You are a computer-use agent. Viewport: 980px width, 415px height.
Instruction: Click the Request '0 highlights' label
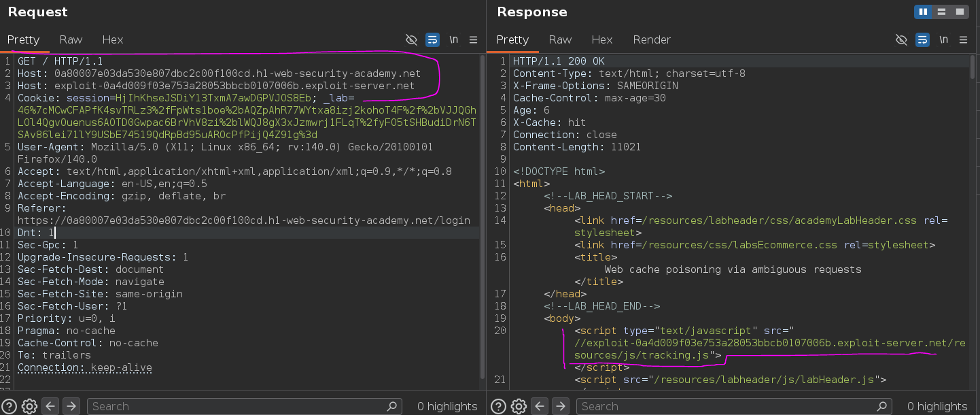click(447, 406)
